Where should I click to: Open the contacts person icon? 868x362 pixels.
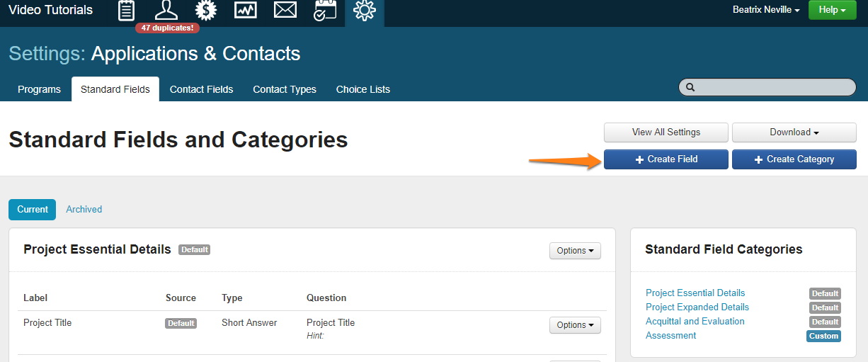(166, 10)
